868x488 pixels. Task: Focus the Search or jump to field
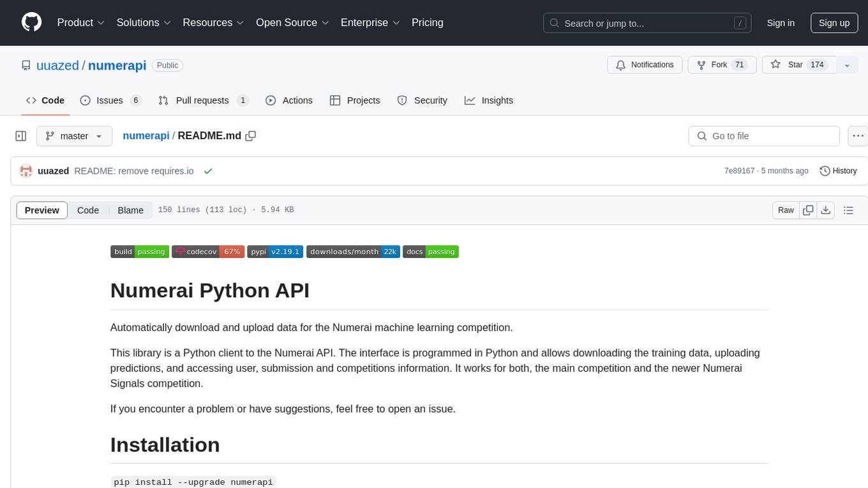tap(647, 23)
